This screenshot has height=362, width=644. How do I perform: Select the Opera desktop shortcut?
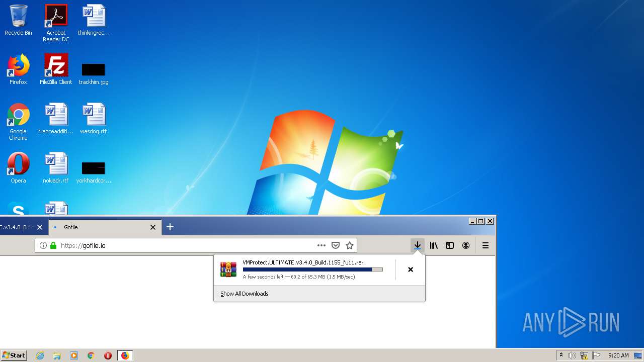(18, 168)
